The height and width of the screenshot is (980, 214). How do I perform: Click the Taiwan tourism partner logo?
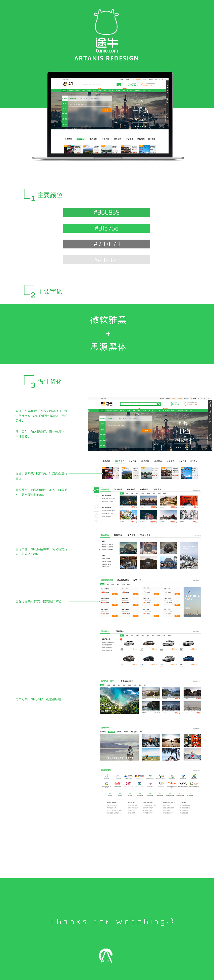tap(172, 783)
